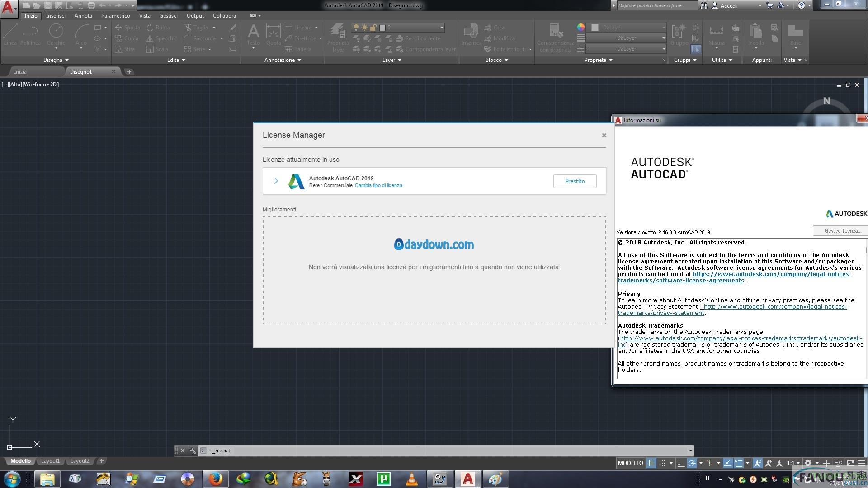The width and height of the screenshot is (868, 488).
Task: Select the Polilinea draw tool
Action: coord(30,35)
